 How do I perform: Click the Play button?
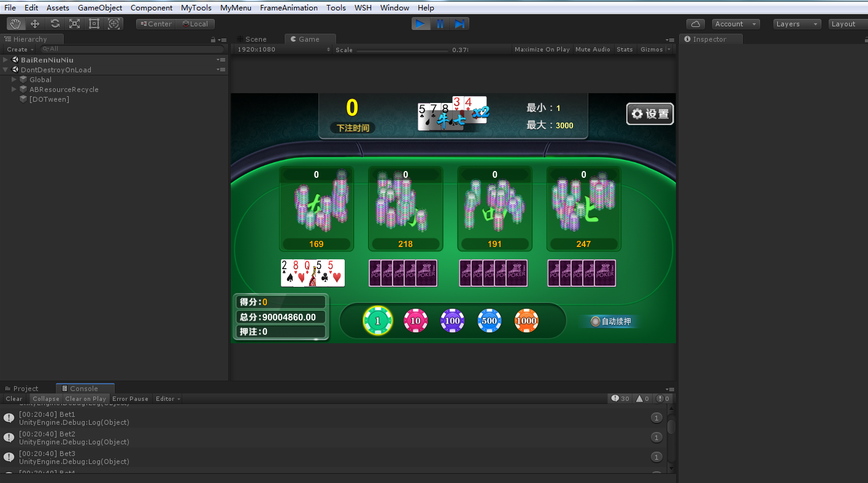pyautogui.click(x=420, y=24)
